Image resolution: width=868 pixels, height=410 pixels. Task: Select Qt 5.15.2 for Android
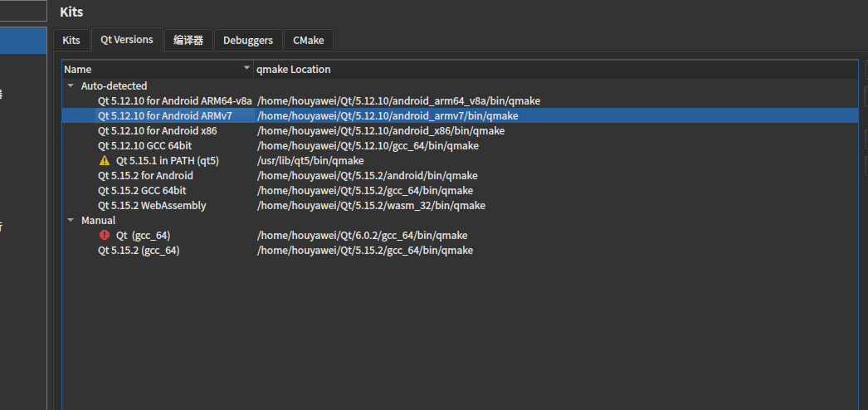pyautogui.click(x=145, y=176)
